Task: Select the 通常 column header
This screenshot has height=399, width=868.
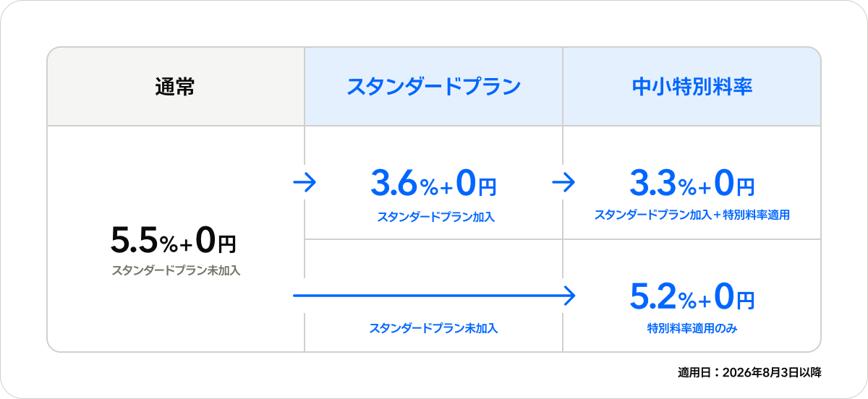Action: click(x=176, y=87)
